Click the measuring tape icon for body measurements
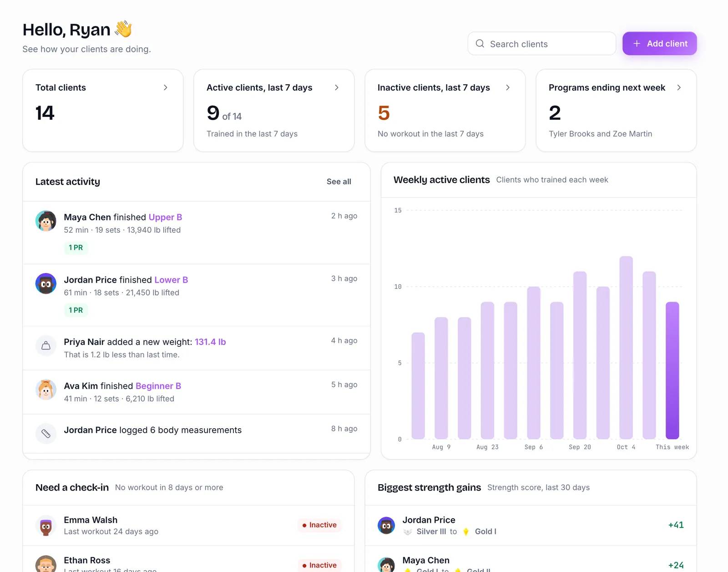Screen dimensions: 728x572 [x=46, y=434]
